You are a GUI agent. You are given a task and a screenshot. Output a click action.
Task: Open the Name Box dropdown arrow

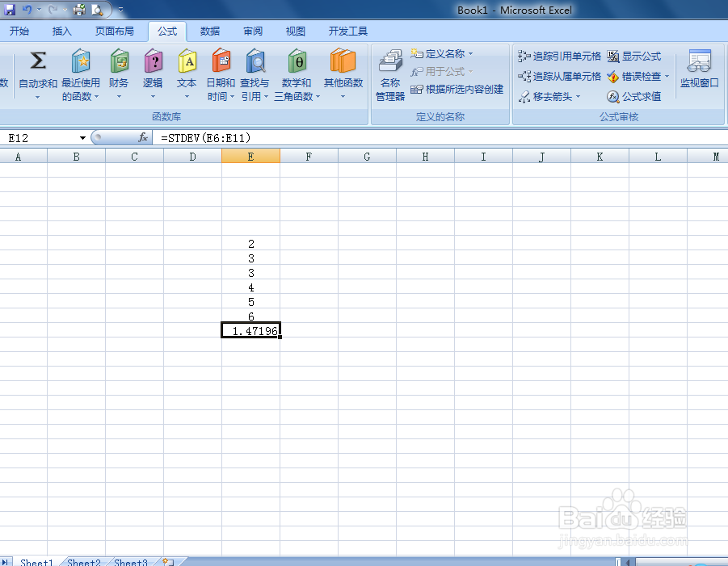coord(84,137)
